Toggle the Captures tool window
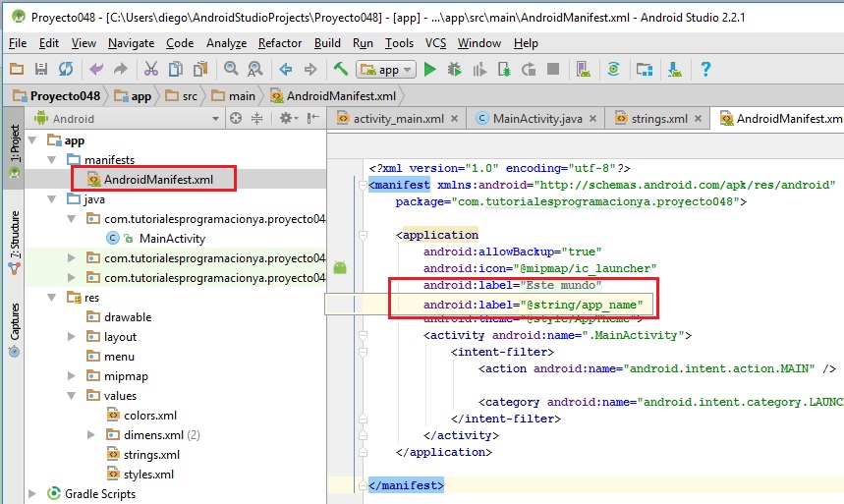The width and height of the screenshot is (844, 504). click(14, 328)
